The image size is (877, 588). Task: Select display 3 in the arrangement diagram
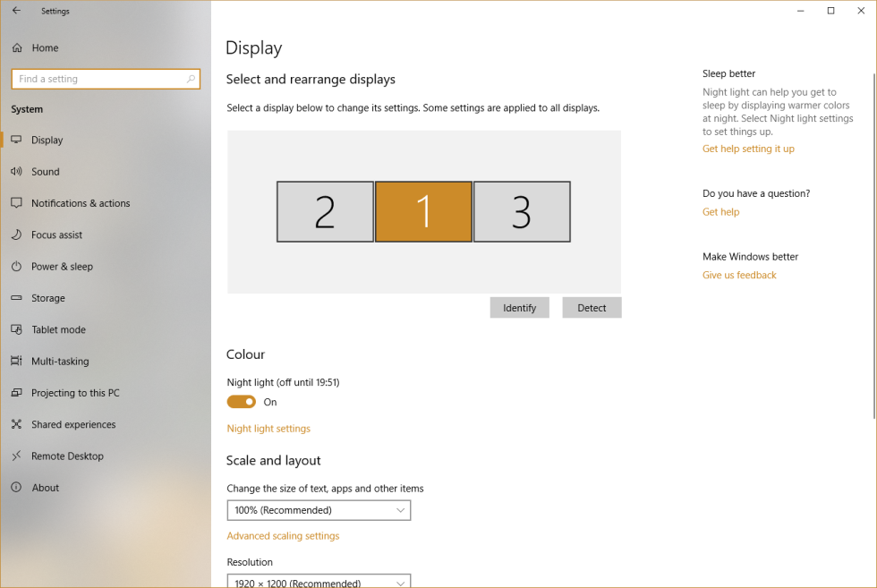pos(522,211)
